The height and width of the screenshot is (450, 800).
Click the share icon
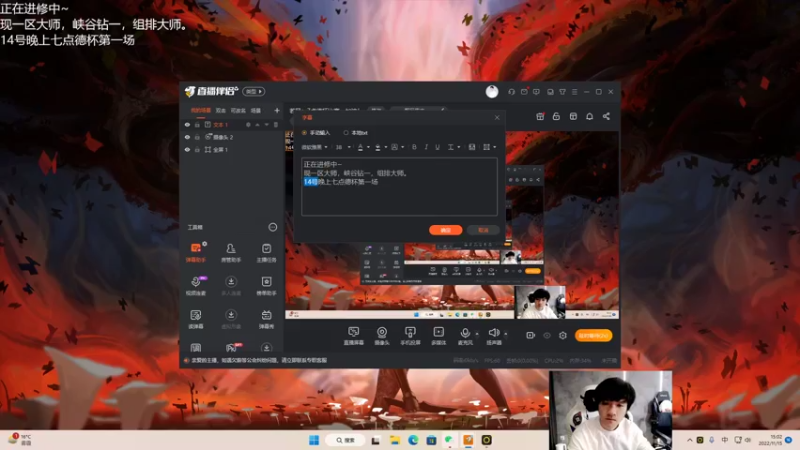click(x=606, y=116)
